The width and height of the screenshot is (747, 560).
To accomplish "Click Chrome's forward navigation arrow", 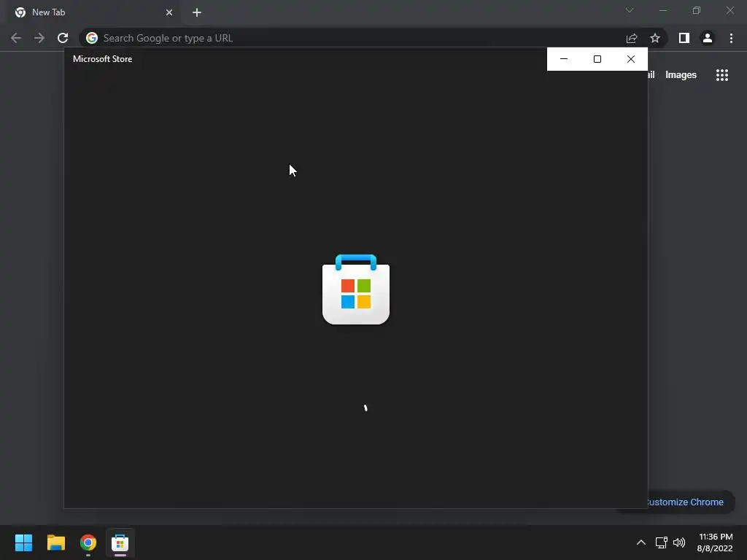I will pos(39,38).
